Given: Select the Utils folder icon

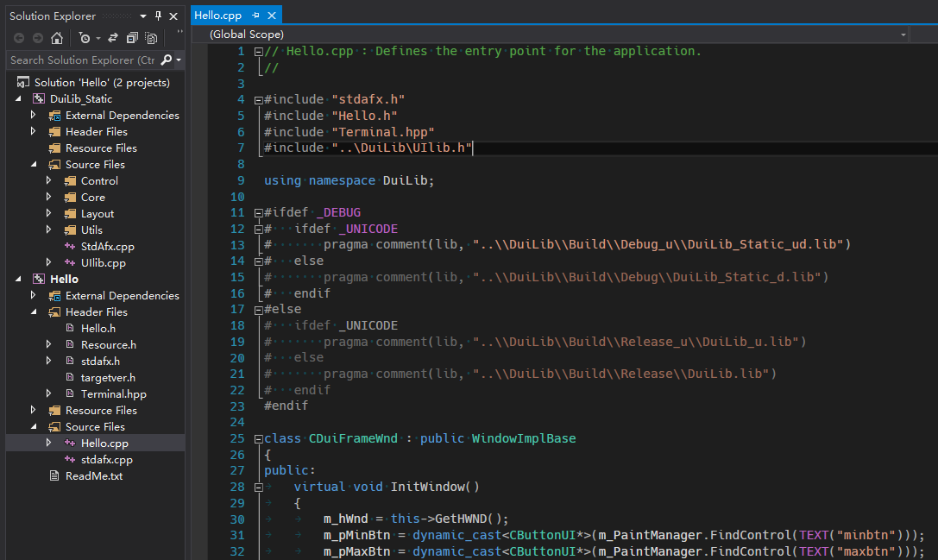Looking at the screenshot, I should point(71,230).
